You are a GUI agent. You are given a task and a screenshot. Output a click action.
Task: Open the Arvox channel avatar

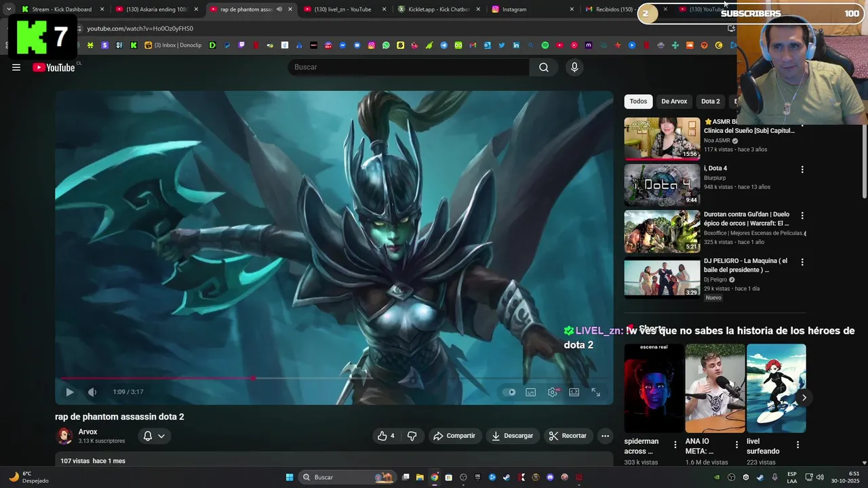click(x=64, y=436)
